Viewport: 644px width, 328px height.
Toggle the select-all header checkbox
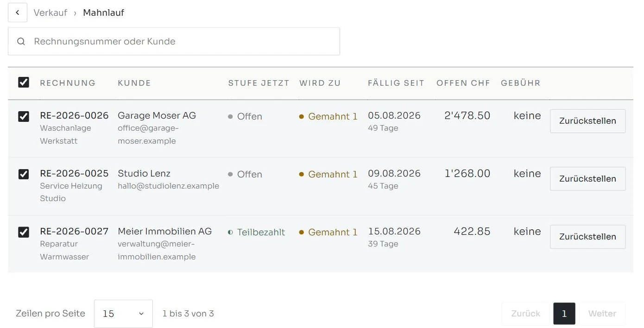24,82
